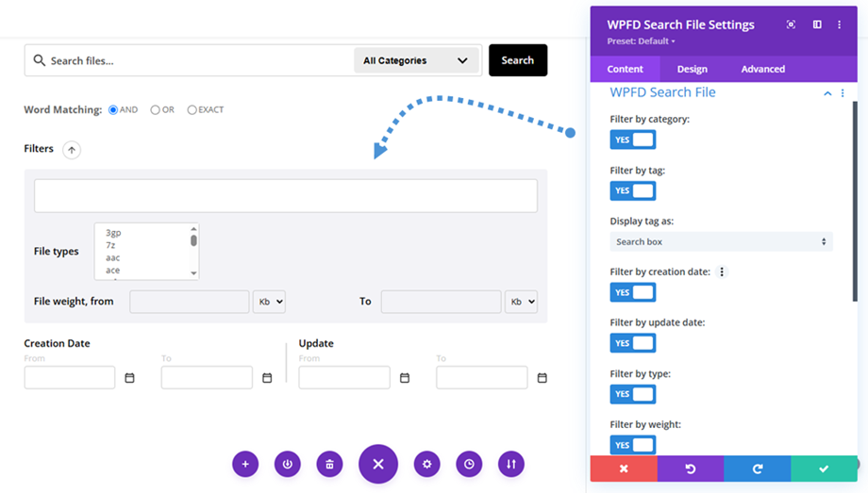Toggle Filter by weight switch
This screenshot has width=868, height=493.
[x=633, y=445]
